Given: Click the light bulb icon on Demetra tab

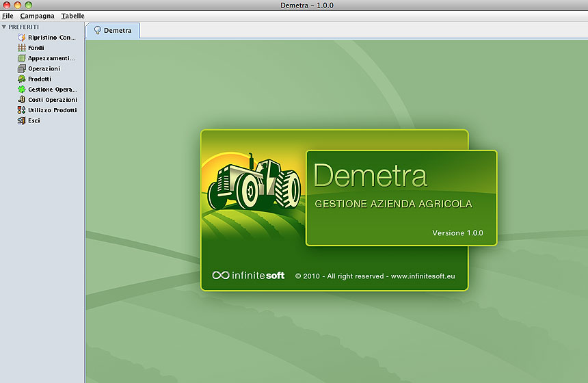Looking at the screenshot, I should click(x=98, y=30).
